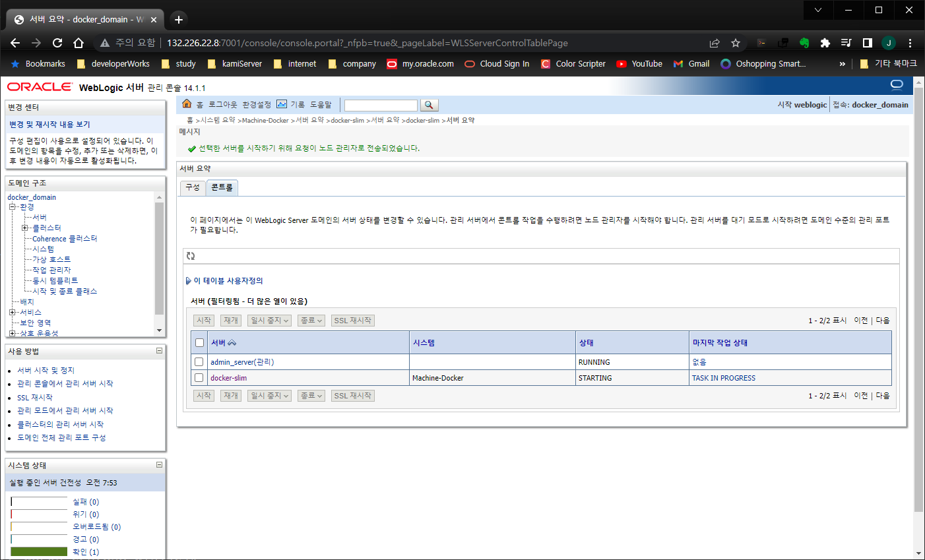Click the forward navigation arrow

click(x=36, y=43)
